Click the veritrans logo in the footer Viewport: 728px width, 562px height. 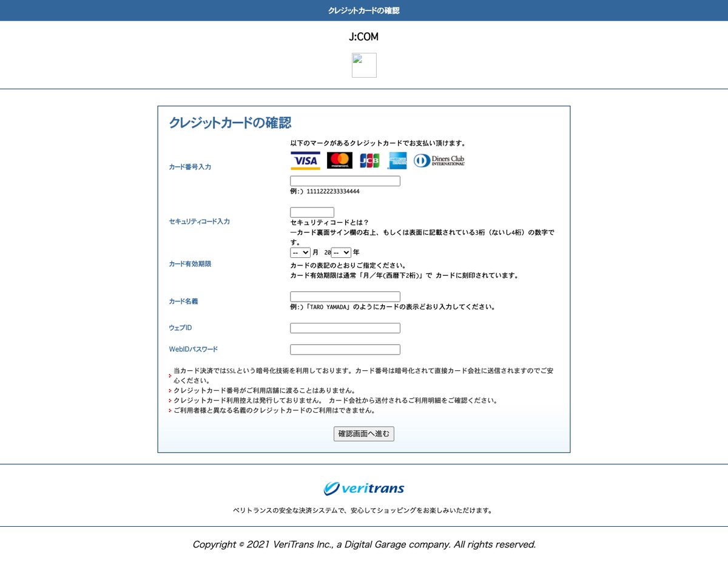point(364,488)
